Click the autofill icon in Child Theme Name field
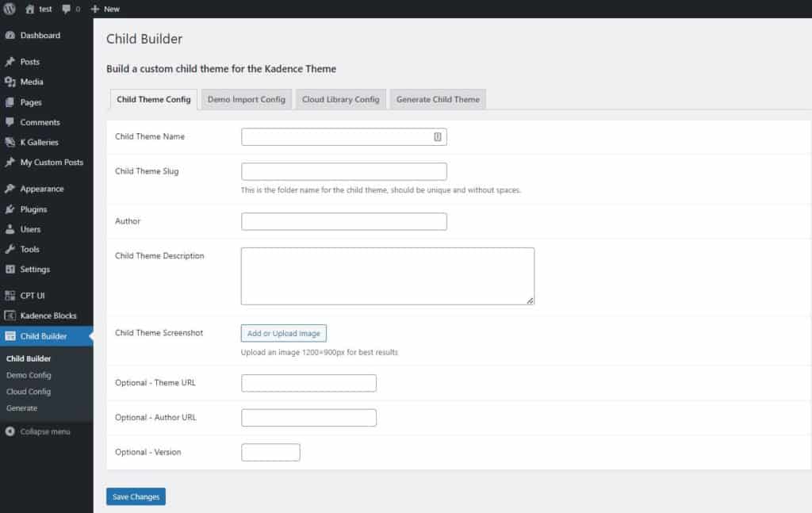Viewport: 812px width, 513px height. [438, 136]
